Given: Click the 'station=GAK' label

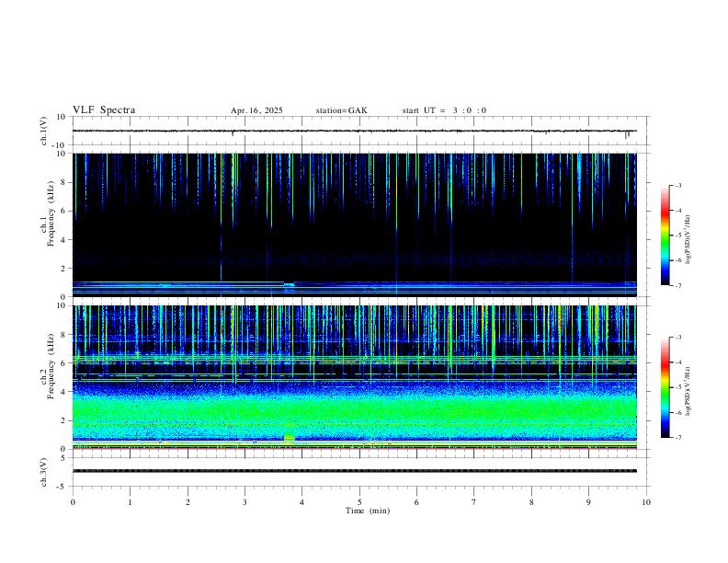Looking at the screenshot, I should (x=341, y=110).
